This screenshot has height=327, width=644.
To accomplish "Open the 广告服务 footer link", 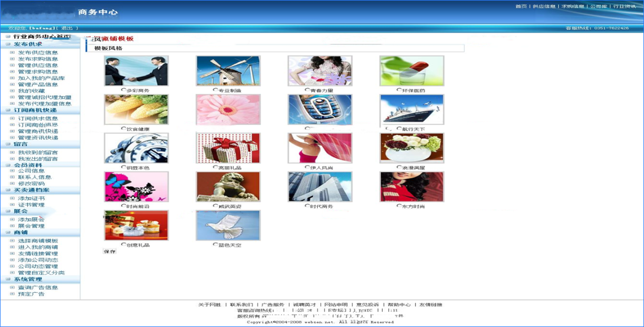I will [273, 305].
